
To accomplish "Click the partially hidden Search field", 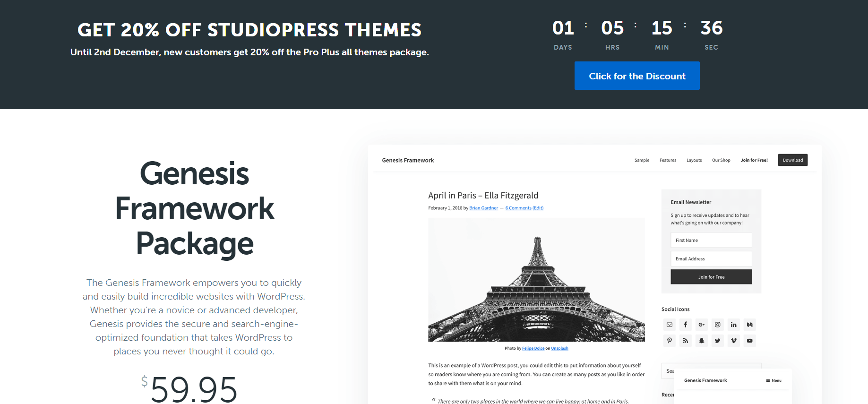I will click(x=669, y=371).
